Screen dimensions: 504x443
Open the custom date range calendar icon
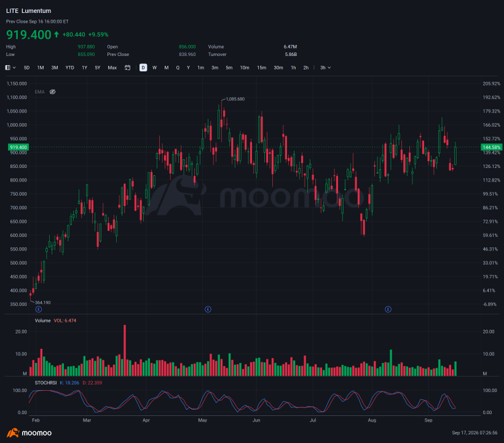tap(128, 68)
